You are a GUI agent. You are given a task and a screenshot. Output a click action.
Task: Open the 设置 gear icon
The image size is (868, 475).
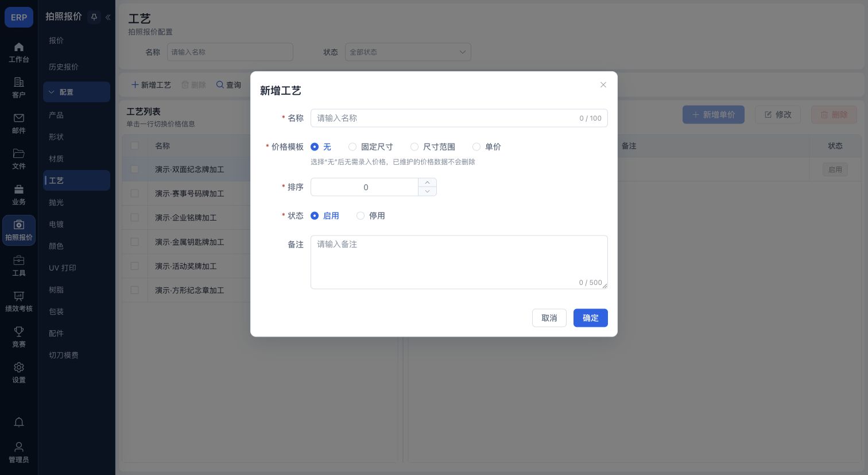[19, 373]
